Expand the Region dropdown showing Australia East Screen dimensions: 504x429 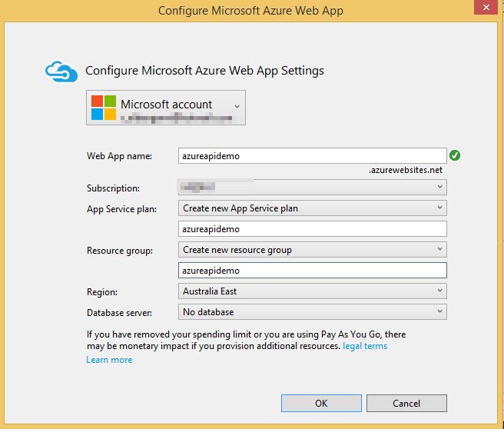313,291
